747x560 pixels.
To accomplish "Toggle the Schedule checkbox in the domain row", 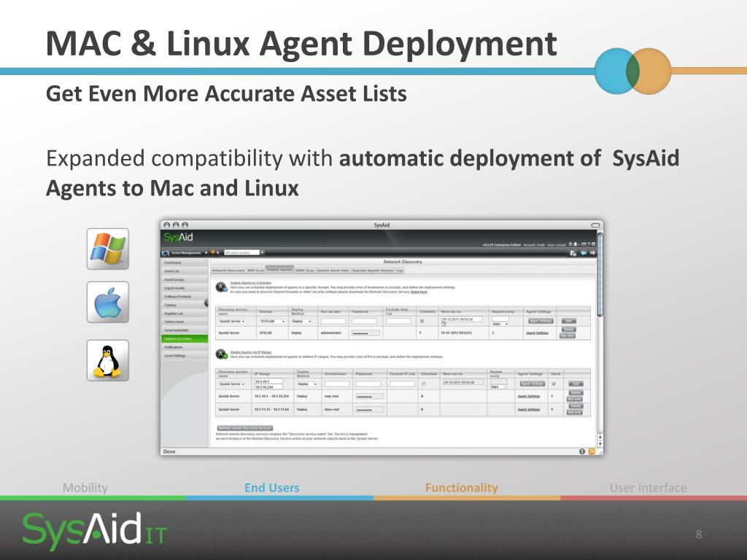I will (422, 321).
